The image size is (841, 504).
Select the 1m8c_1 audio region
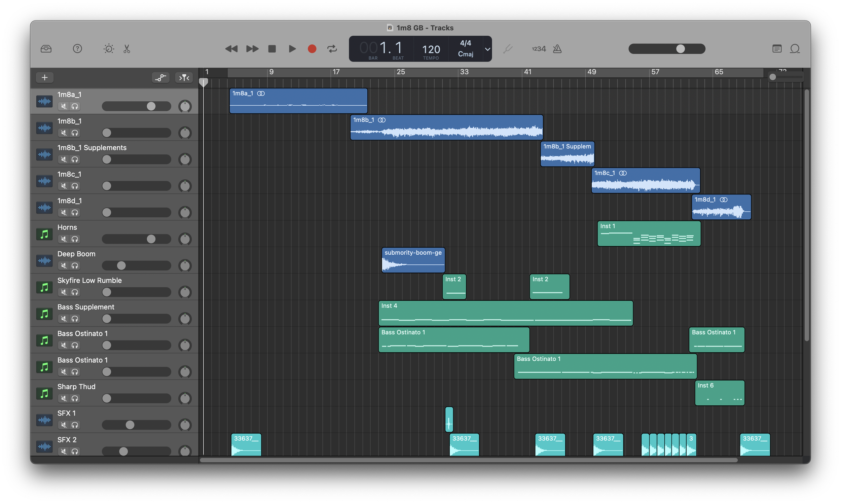(x=646, y=180)
